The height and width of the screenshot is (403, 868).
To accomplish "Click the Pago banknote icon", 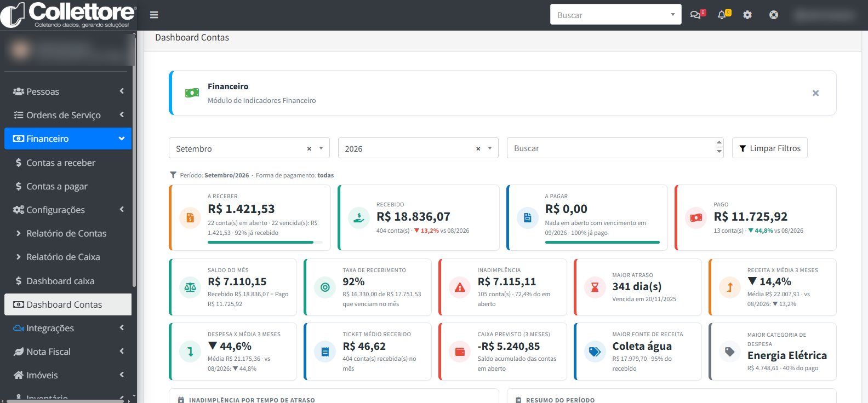I will [x=696, y=218].
